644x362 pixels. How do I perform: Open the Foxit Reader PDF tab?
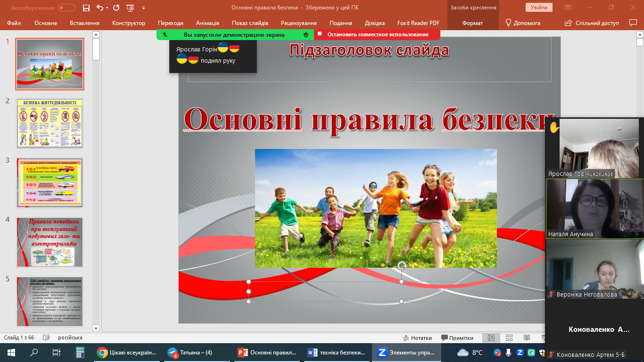pyautogui.click(x=418, y=23)
